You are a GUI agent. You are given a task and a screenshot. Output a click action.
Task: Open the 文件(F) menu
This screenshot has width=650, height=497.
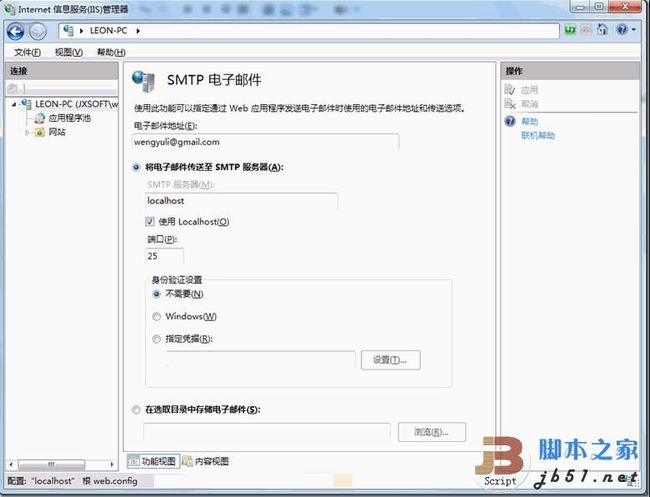27,52
